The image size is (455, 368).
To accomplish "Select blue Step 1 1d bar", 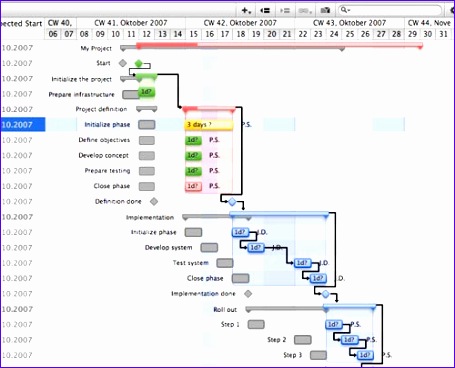I will 334,325.
